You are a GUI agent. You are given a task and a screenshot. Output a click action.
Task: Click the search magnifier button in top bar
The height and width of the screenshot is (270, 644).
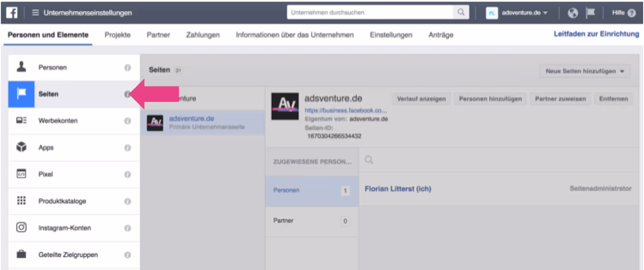[x=461, y=12]
